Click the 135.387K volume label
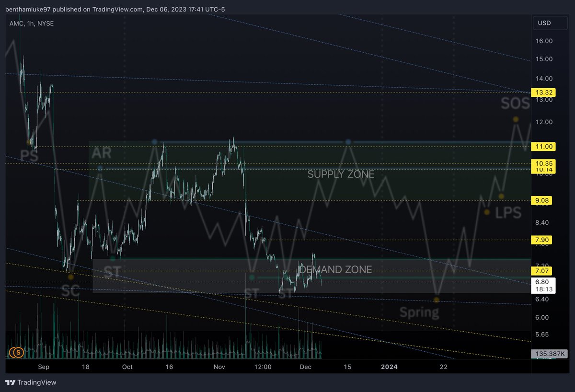Viewport: 575px width, 392px height. click(x=549, y=354)
